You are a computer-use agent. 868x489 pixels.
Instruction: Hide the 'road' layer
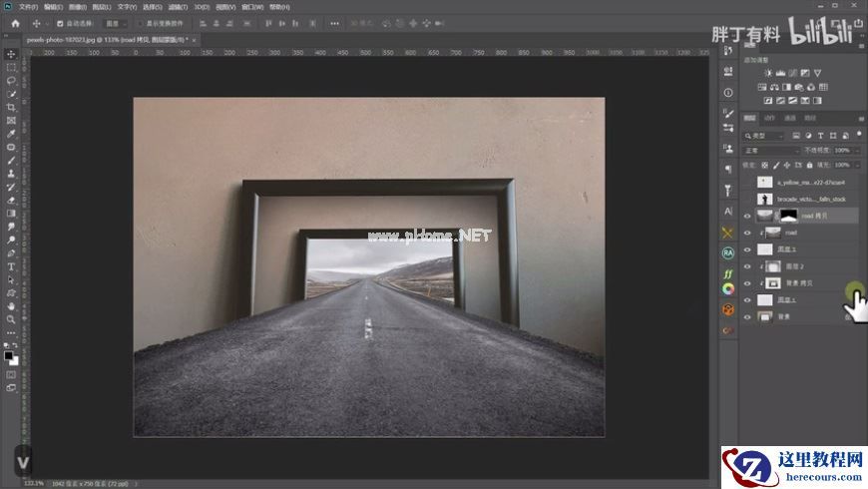[x=747, y=234]
